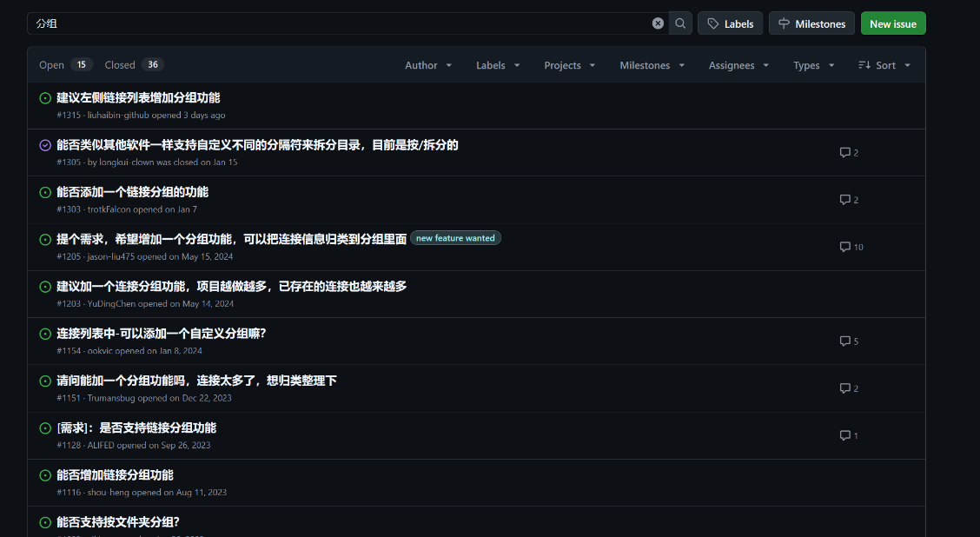Clear the search query with the X icon
The image size is (980, 537).
(658, 23)
